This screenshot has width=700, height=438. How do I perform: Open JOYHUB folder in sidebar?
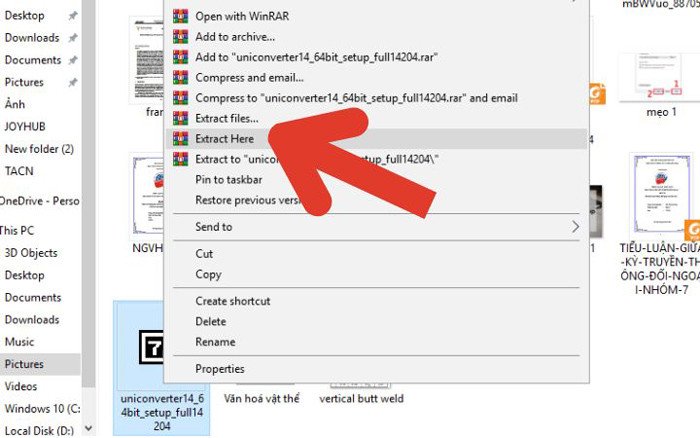27,127
